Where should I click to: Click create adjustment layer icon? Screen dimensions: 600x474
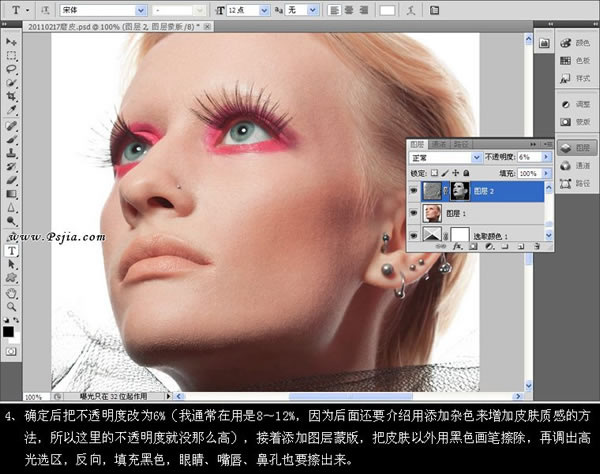pyautogui.click(x=489, y=247)
